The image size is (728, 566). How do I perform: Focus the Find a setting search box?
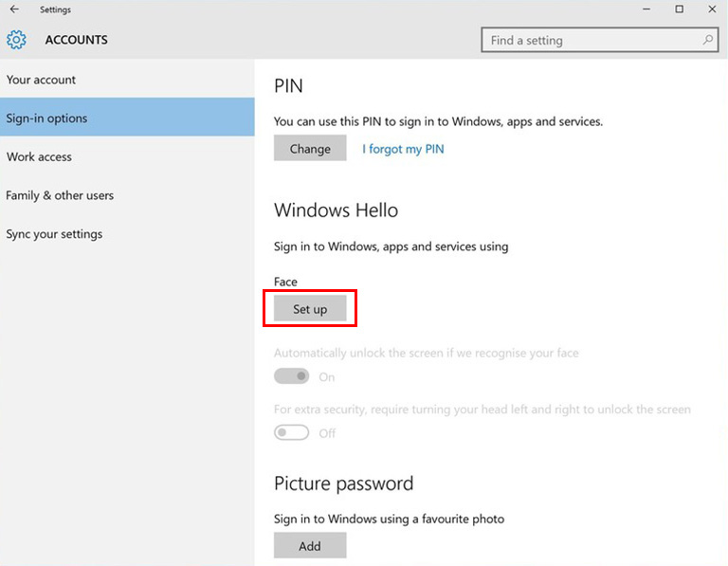600,40
